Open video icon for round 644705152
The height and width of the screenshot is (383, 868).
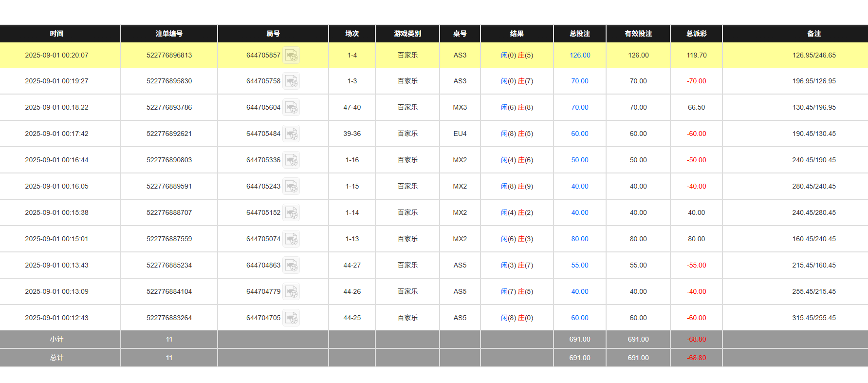click(x=291, y=213)
